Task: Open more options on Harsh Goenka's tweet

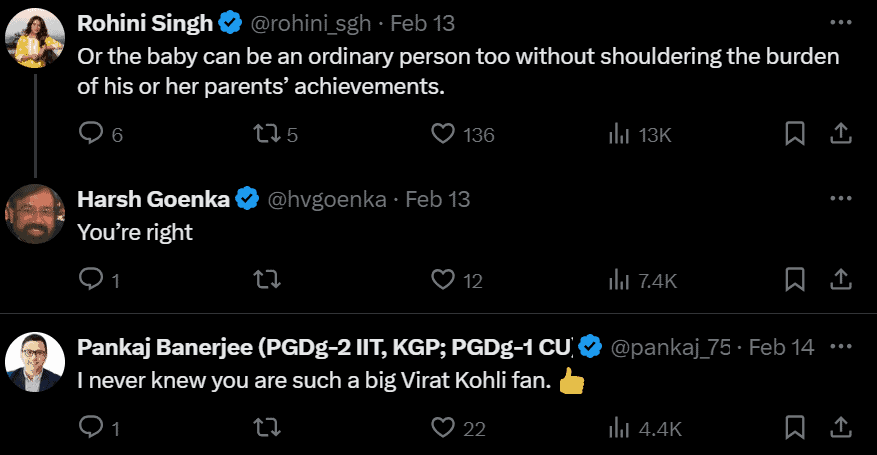Action: coord(841,198)
